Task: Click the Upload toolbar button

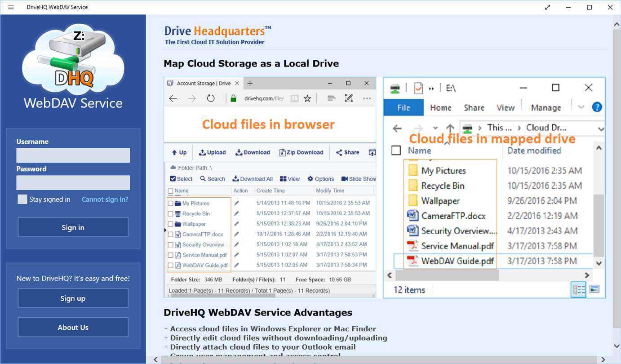Action: [x=213, y=152]
